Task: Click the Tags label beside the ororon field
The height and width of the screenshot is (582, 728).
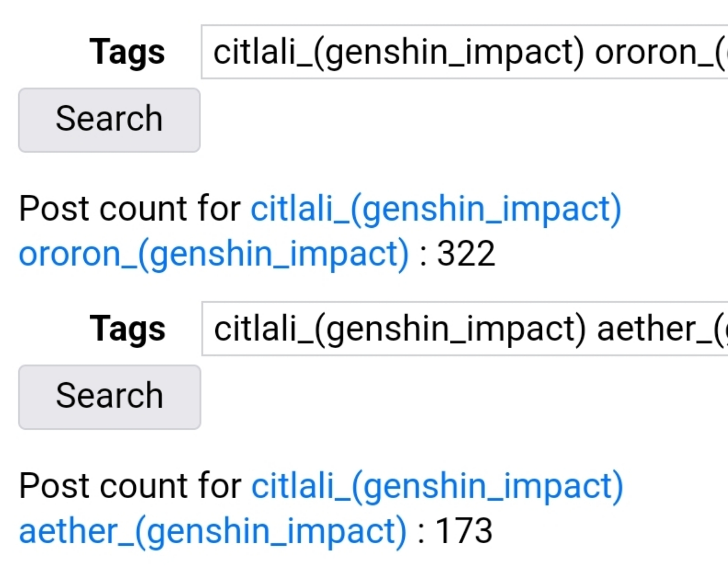Action: click(127, 53)
